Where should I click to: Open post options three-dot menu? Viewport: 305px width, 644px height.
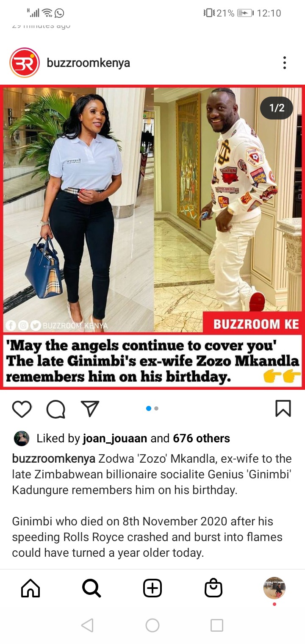[285, 63]
